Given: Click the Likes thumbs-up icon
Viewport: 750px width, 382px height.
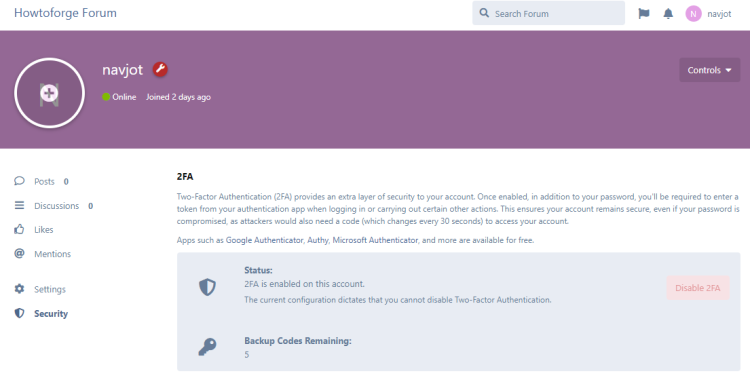Looking at the screenshot, I should [x=19, y=229].
